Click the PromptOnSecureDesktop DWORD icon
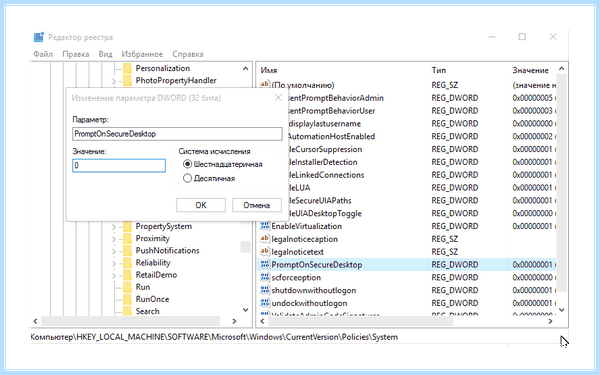The image size is (600, 375). [264, 264]
